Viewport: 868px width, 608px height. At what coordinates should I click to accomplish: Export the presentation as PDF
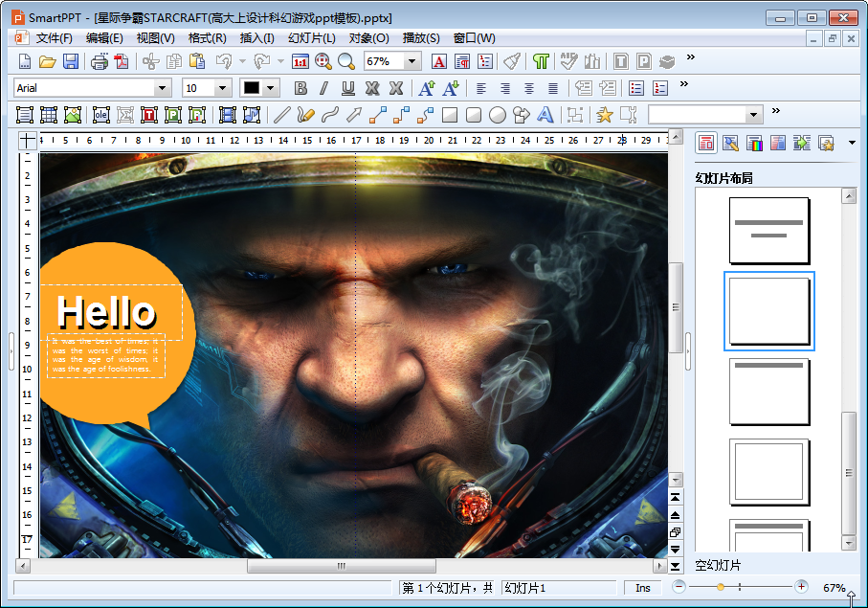click(122, 61)
